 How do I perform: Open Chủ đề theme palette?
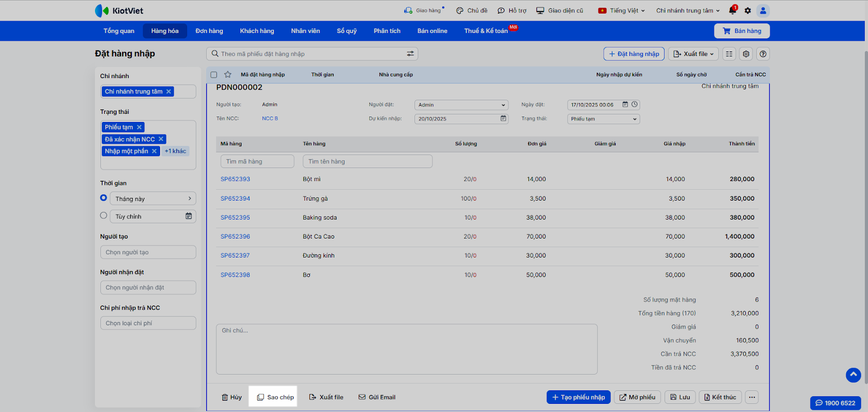(x=471, y=10)
